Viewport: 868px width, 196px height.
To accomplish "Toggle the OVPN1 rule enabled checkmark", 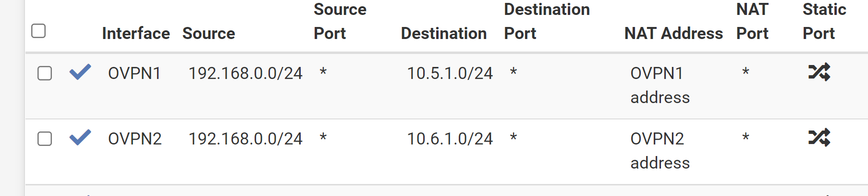I will tap(80, 72).
